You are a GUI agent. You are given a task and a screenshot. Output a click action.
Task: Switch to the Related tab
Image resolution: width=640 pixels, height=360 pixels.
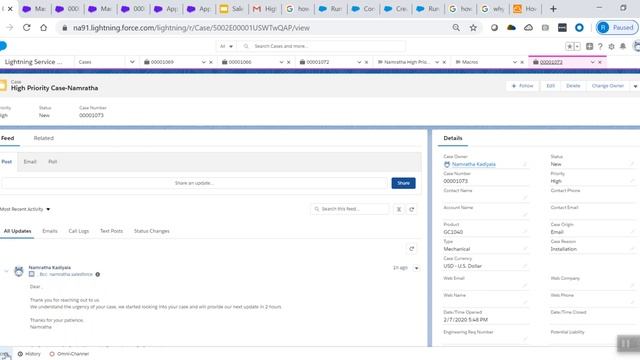(x=44, y=138)
